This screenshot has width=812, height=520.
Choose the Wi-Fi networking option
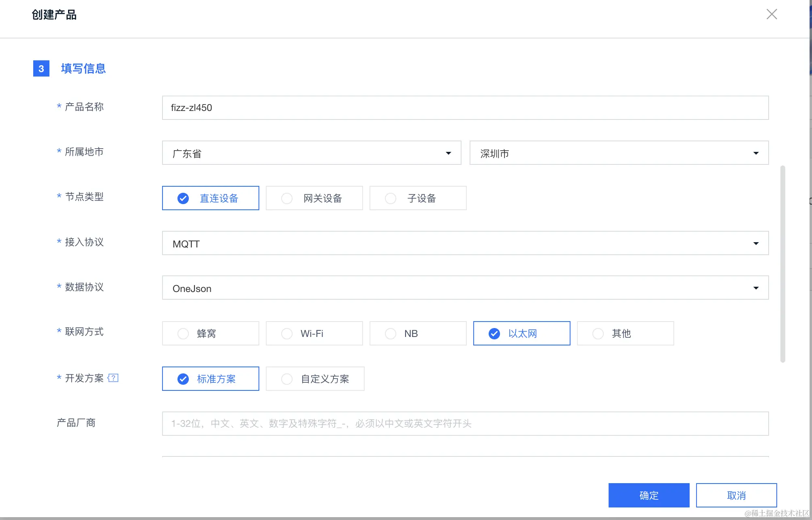[x=314, y=333]
